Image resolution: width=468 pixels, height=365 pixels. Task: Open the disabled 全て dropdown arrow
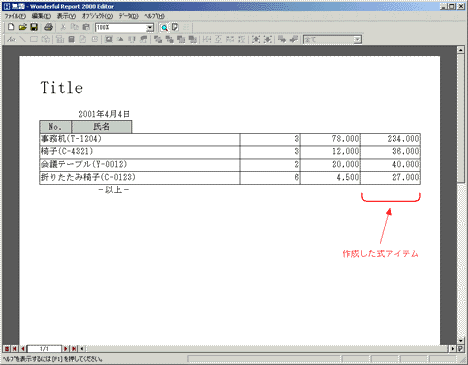(x=357, y=40)
